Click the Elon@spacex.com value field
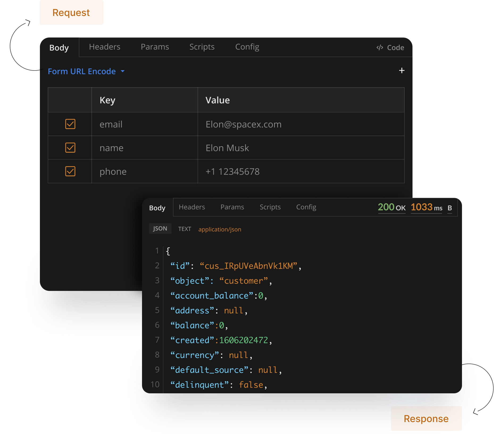 pyautogui.click(x=243, y=124)
